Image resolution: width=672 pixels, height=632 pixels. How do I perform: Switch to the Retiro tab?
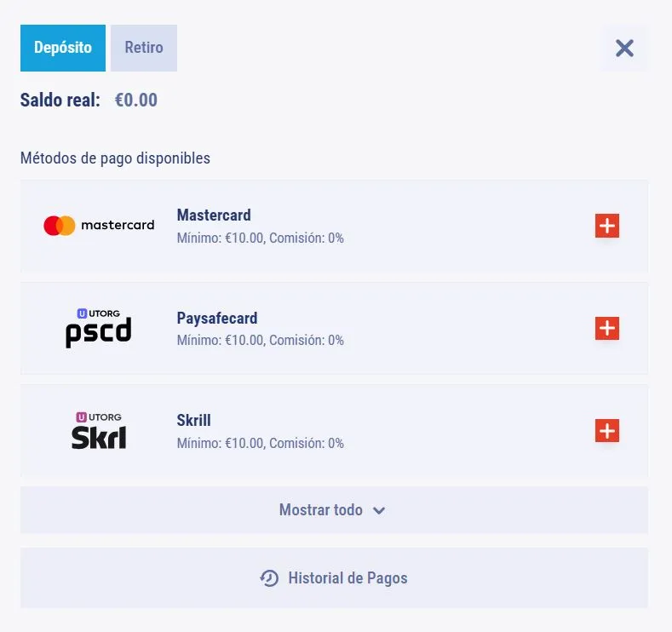coord(144,48)
